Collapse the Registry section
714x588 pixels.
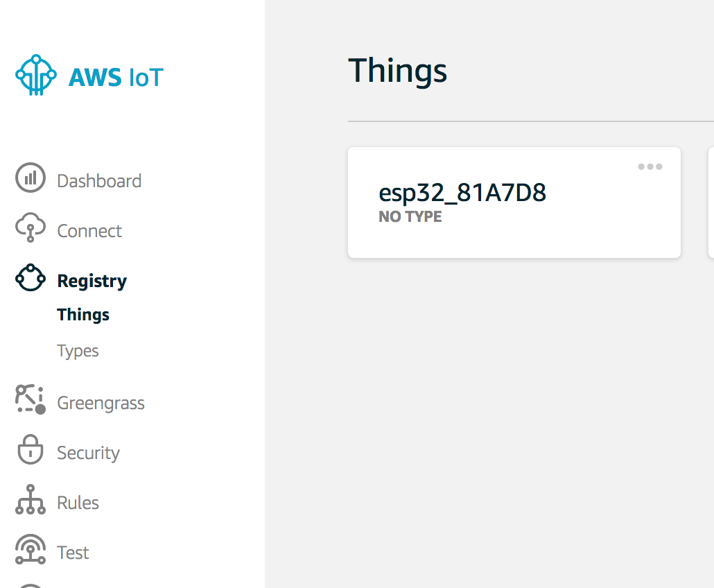pyautogui.click(x=92, y=281)
